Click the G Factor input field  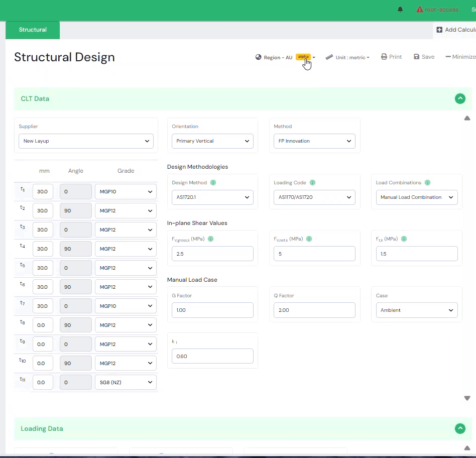coord(212,310)
